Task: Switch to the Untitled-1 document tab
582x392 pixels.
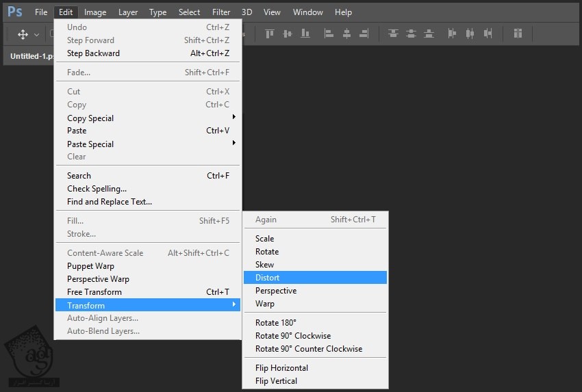Action: (x=31, y=56)
